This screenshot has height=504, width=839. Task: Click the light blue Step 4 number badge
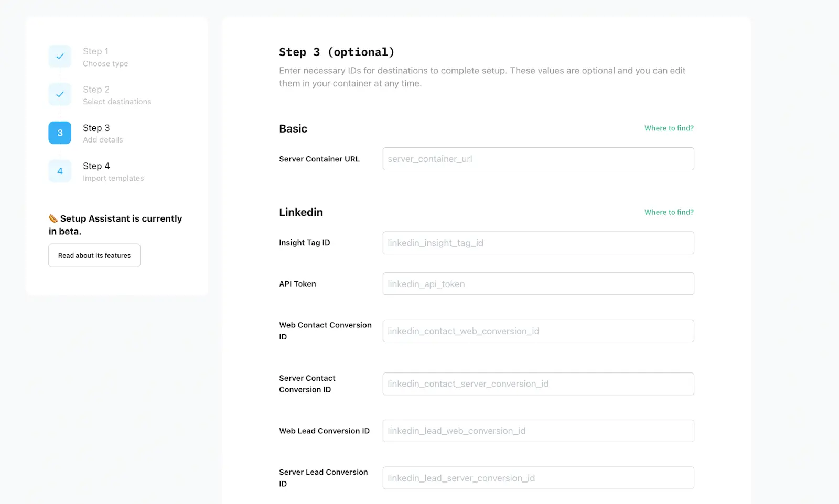pos(59,171)
